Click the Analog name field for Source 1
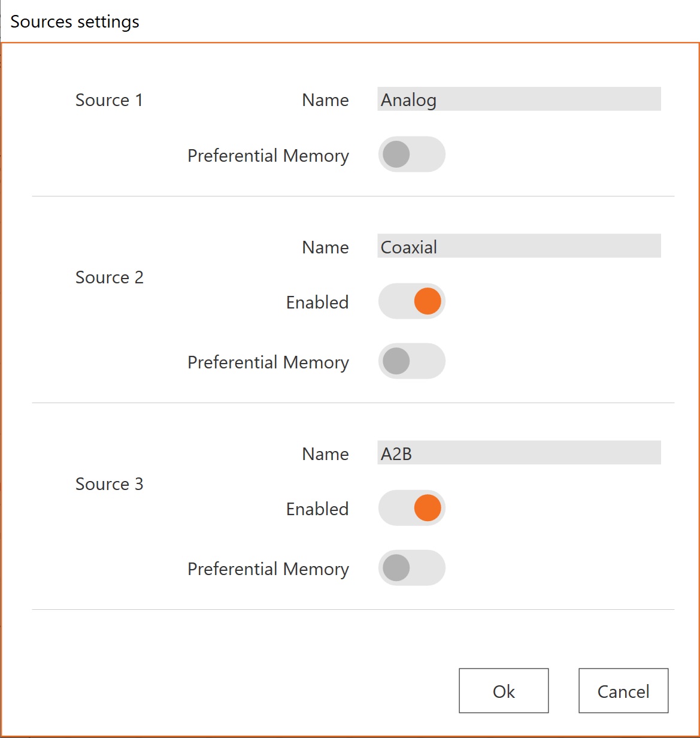This screenshot has height=738, width=700. click(x=519, y=99)
